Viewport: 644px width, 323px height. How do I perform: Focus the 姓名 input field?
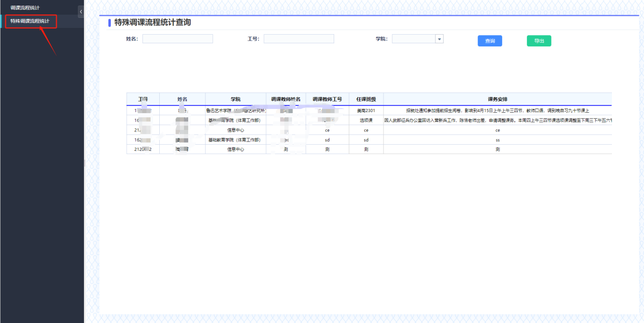[178, 39]
